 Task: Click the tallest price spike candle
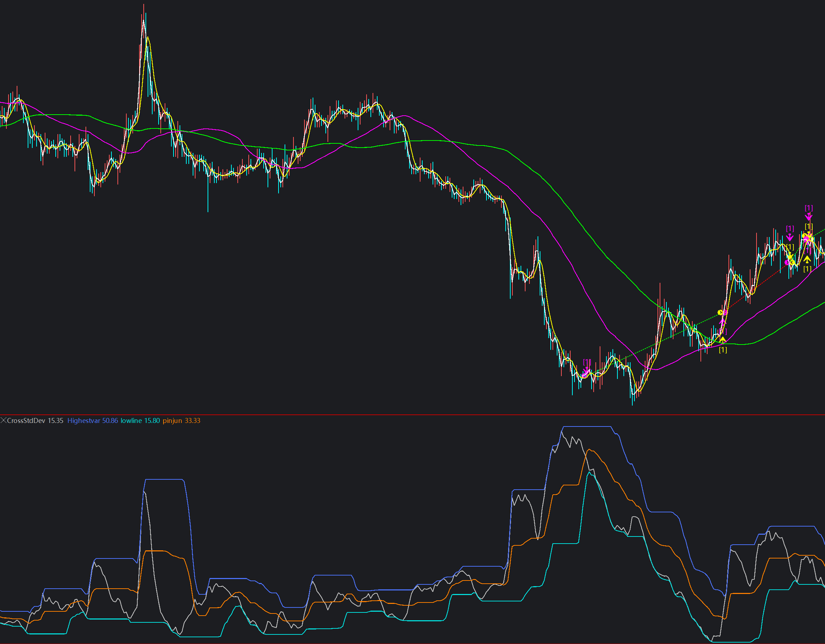(x=144, y=15)
